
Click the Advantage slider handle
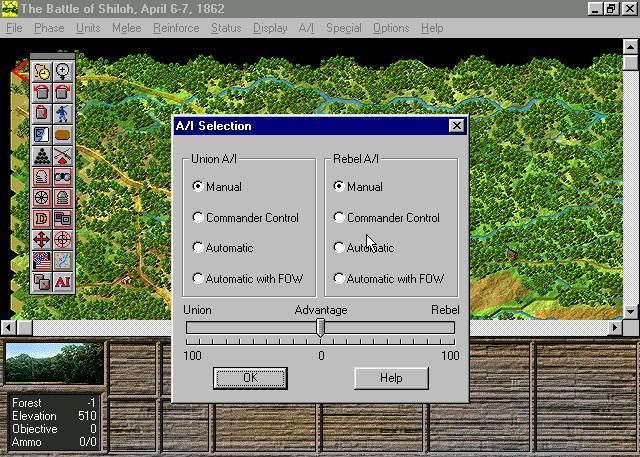321,328
